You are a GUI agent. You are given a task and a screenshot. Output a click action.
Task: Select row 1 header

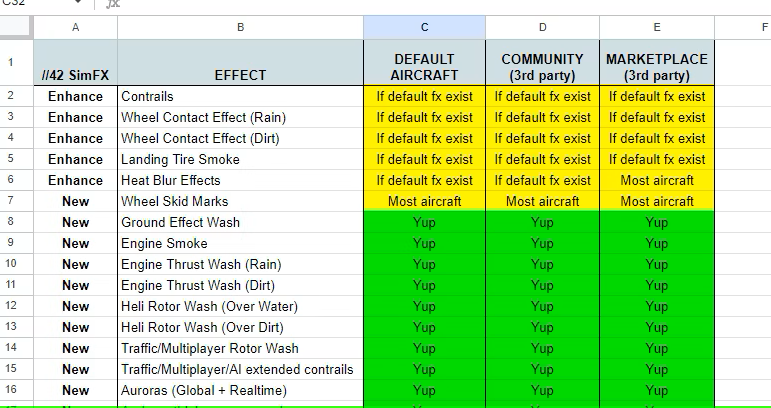11,62
